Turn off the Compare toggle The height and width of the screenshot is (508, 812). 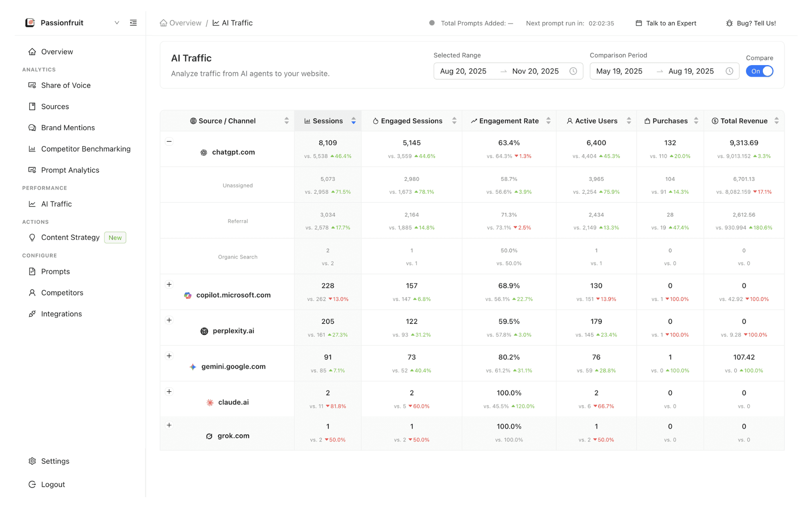[759, 71]
